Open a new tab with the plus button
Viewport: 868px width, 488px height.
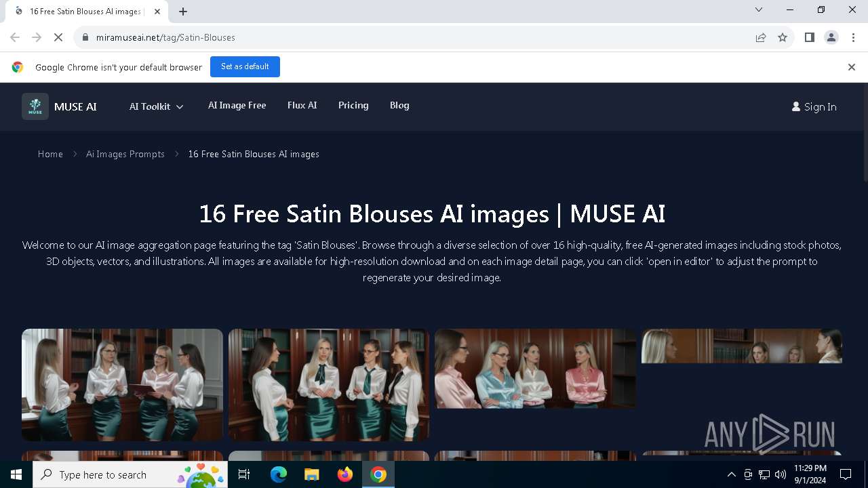click(x=183, y=11)
